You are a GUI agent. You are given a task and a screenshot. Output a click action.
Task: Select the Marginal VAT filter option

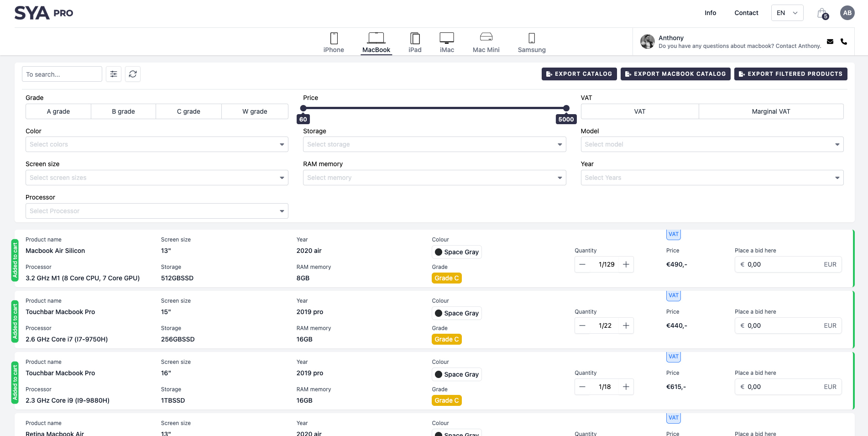(771, 111)
